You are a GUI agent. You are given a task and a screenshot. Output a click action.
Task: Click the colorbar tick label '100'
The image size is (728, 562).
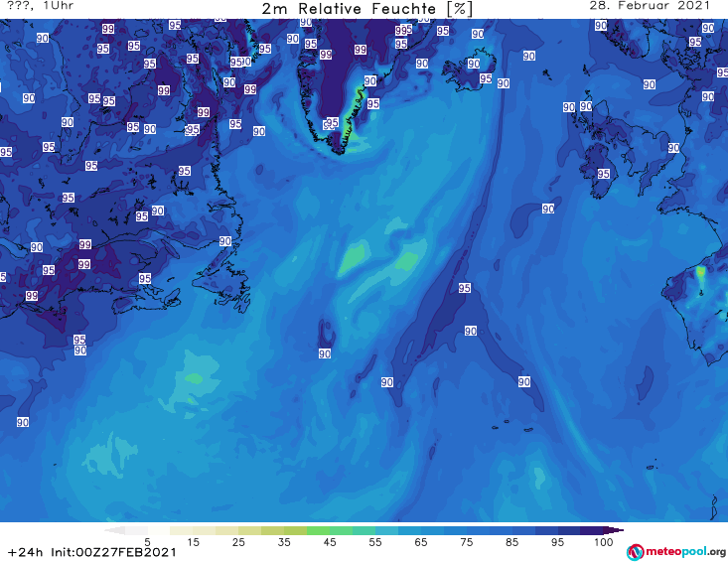(x=603, y=542)
